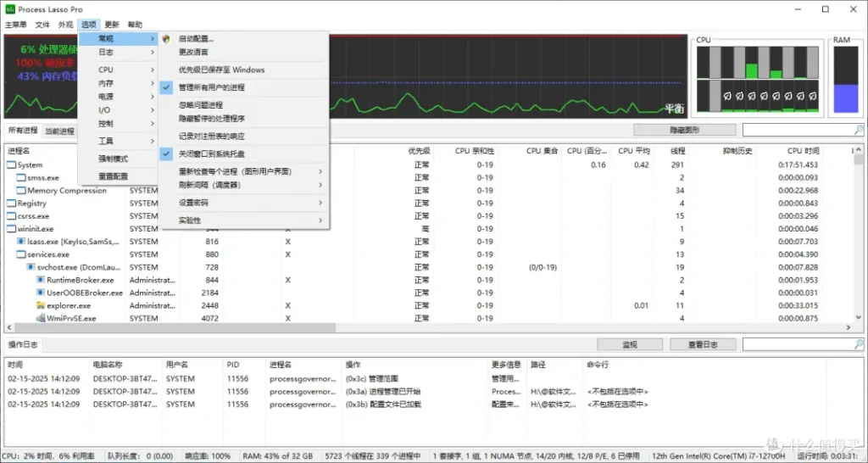Expand the I/O submenu

(x=119, y=109)
